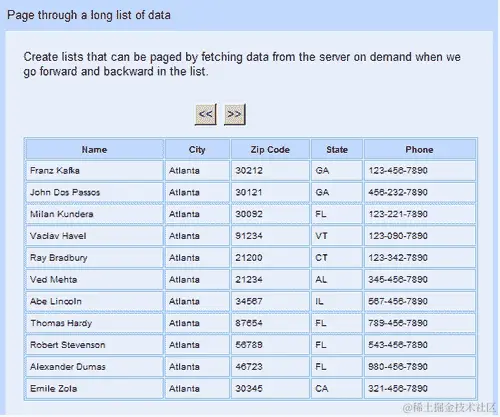Select the Ray Bradbury name cell
This screenshot has width=500, height=417.
95,258
